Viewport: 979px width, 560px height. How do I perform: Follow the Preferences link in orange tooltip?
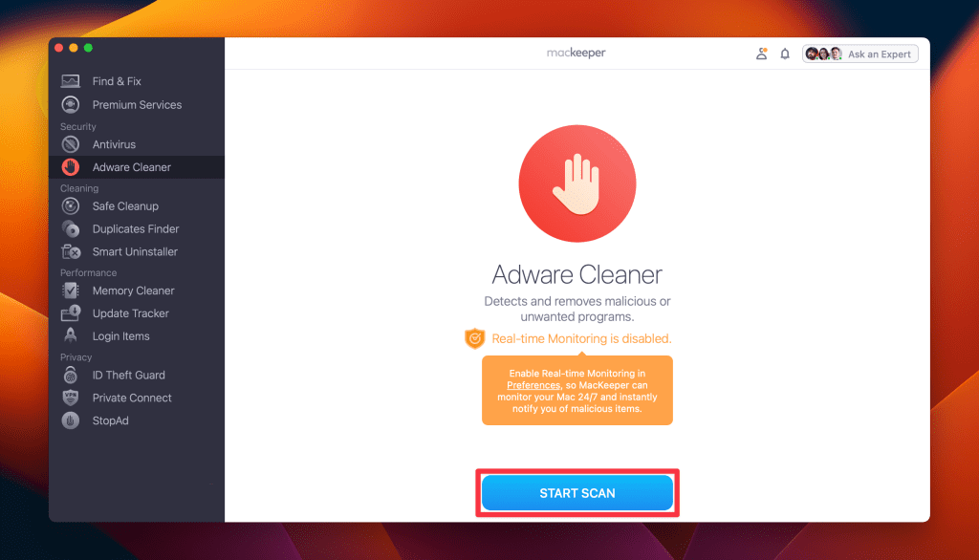click(533, 385)
